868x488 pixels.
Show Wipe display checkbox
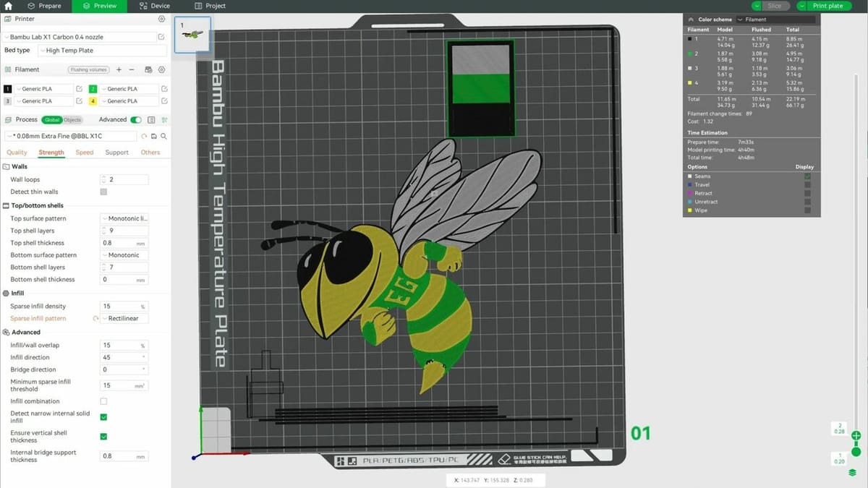(x=807, y=211)
